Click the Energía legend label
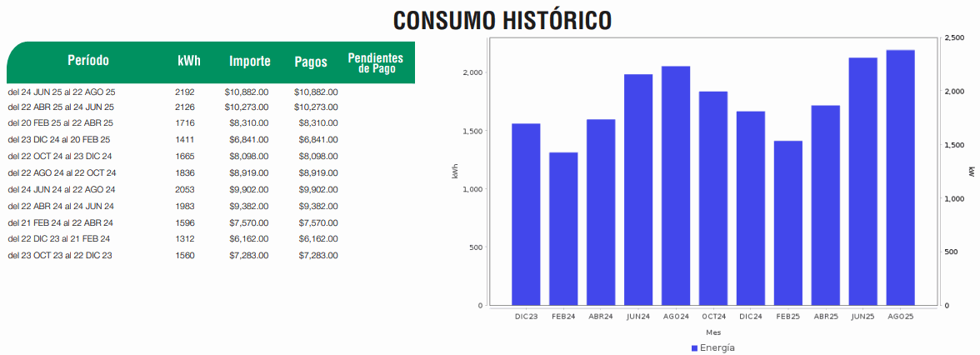This screenshot has height=355, width=980. click(717, 348)
